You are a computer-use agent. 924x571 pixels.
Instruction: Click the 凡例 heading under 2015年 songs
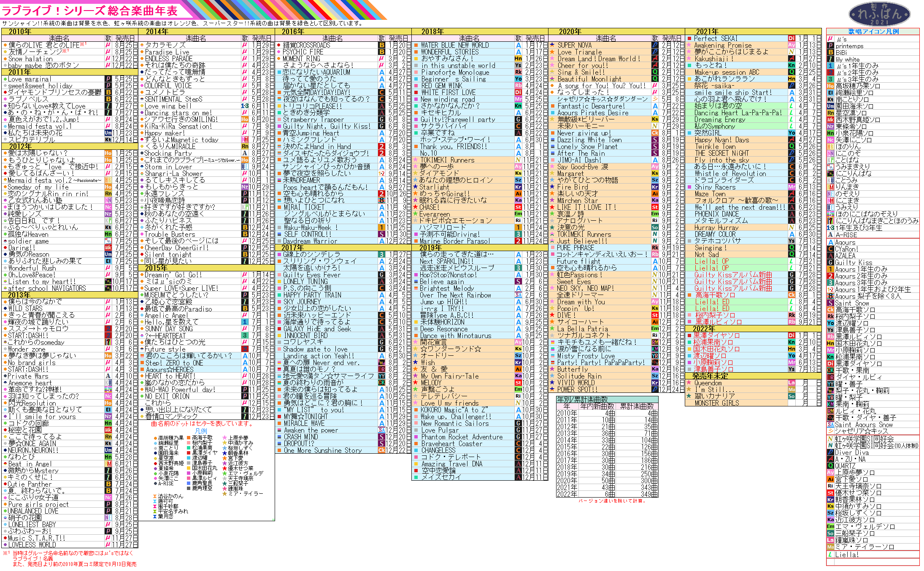pos(201,431)
